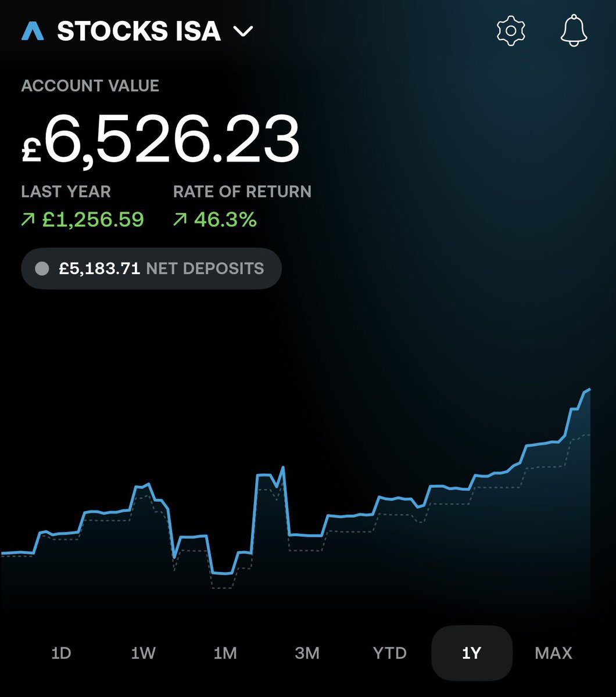
Task: Select the STOCKS ISA account title
Action: point(139,31)
